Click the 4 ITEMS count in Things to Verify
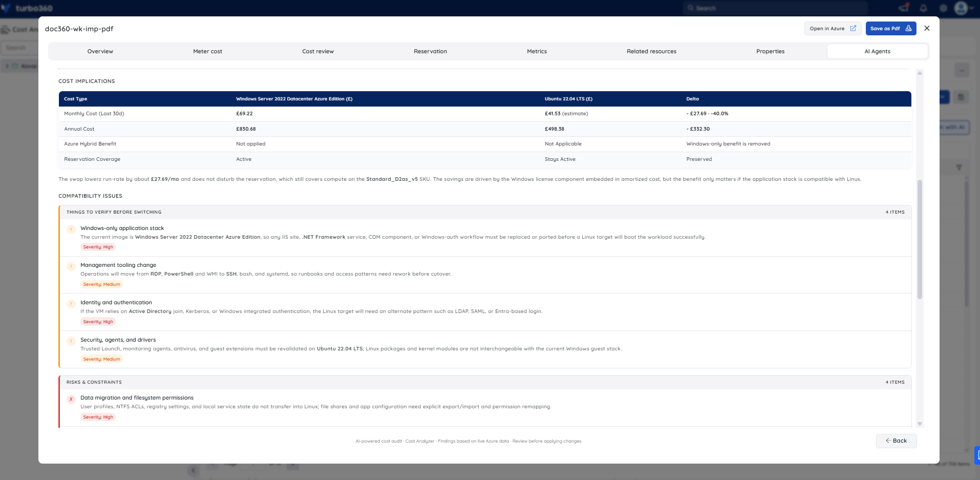The width and height of the screenshot is (980, 480). coord(895,212)
